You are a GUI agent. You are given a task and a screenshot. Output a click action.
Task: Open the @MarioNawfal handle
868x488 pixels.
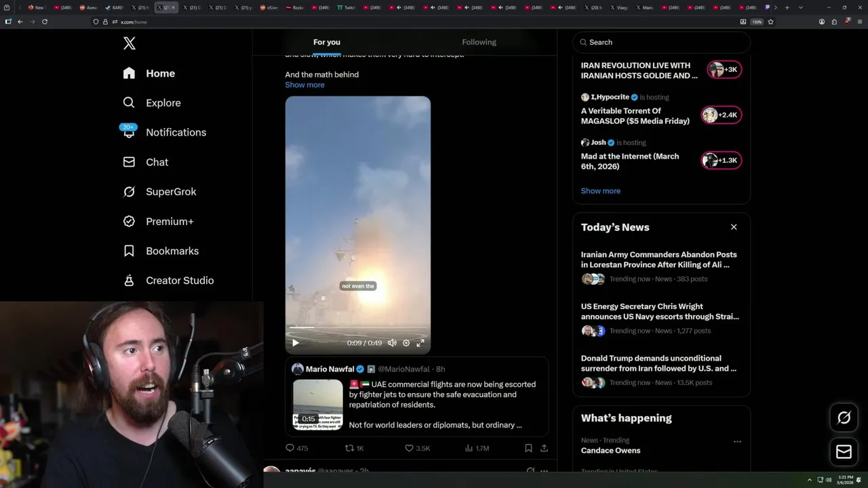click(403, 369)
